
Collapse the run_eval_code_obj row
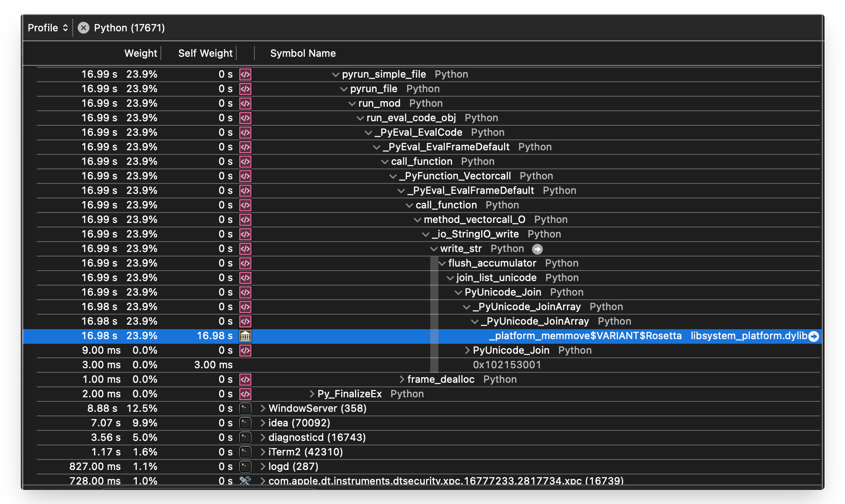[x=360, y=118]
